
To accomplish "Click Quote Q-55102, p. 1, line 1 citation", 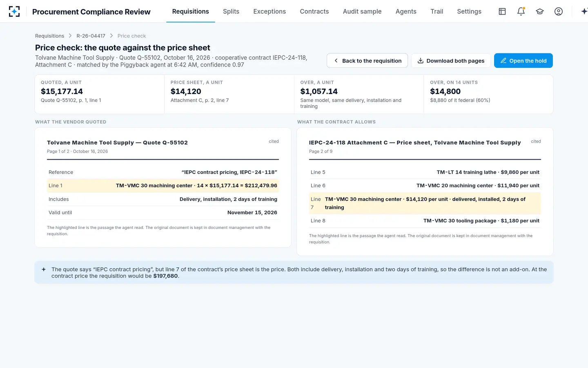I will click(71, 100).
